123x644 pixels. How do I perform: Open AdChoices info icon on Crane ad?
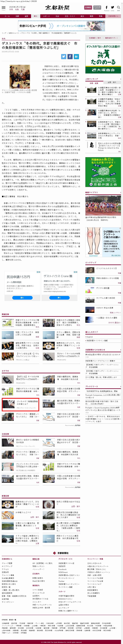(74, 272)
